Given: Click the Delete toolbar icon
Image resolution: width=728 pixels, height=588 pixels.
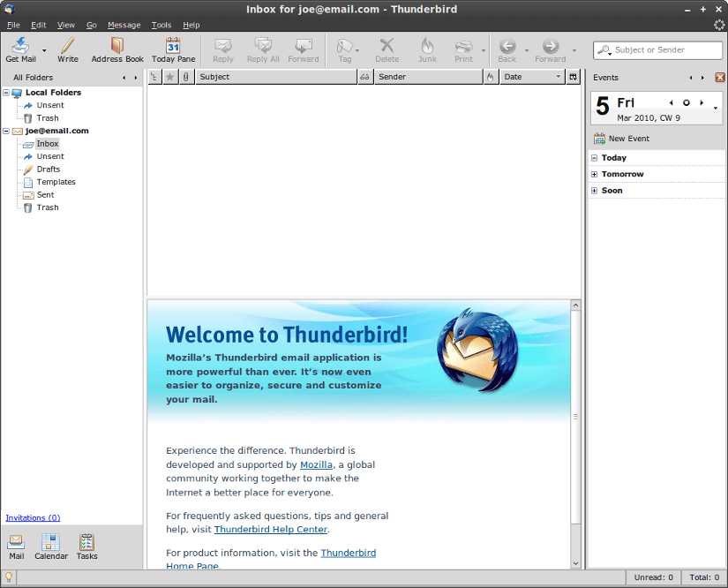Looking at the screenshot, I should click(387, 49).
